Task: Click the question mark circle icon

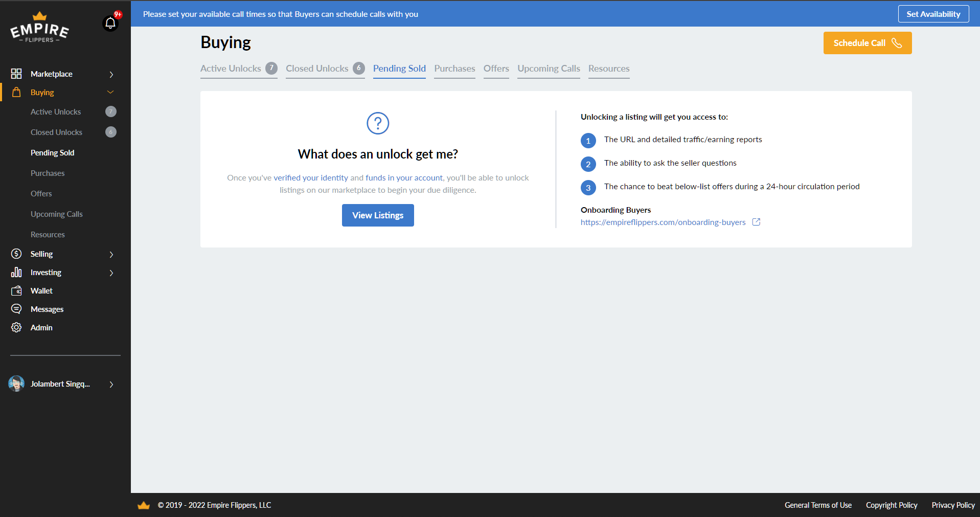Action: tap(378, 123)
